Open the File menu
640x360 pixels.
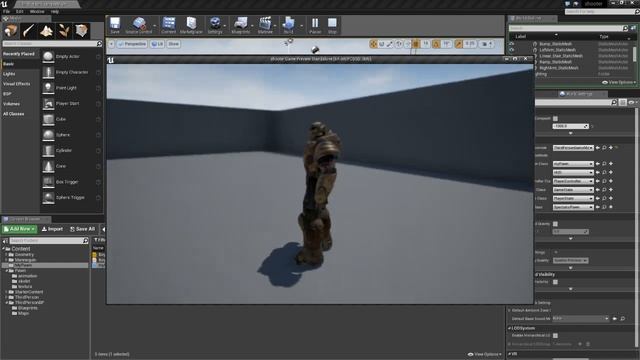click(7, 11)
